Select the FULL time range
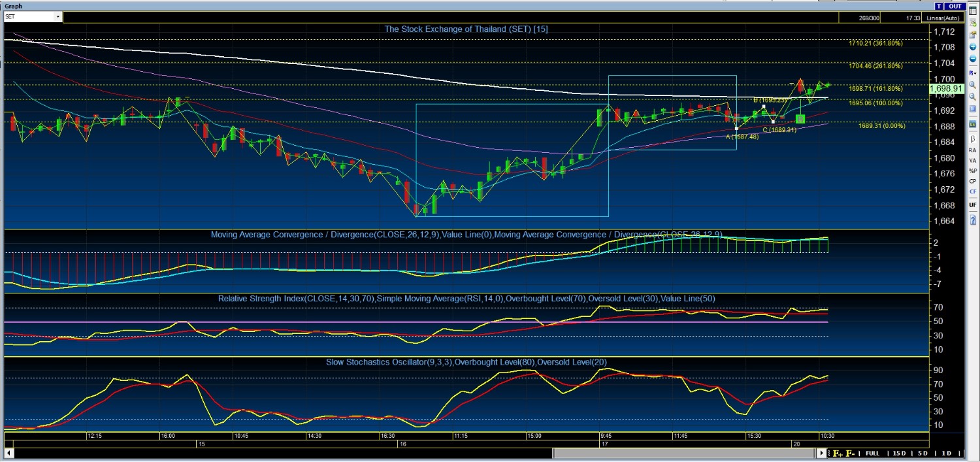The height and width of the screenshot is (462, 980). click(872, 454)
